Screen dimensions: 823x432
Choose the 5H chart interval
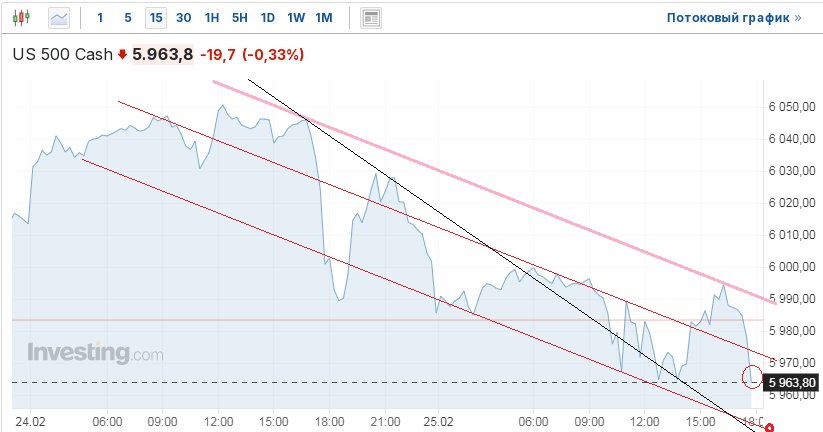[239, 17]
